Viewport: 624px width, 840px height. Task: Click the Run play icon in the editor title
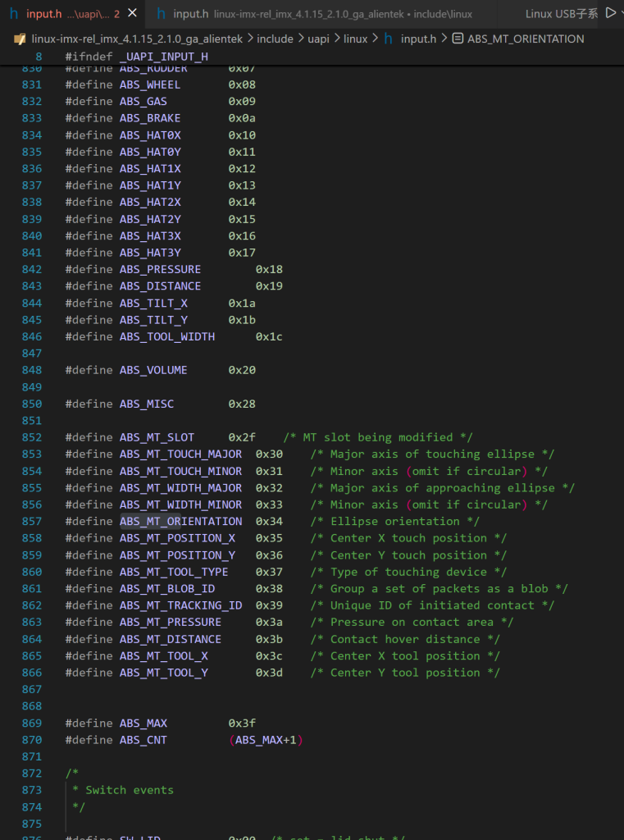(x=609, y=13)
